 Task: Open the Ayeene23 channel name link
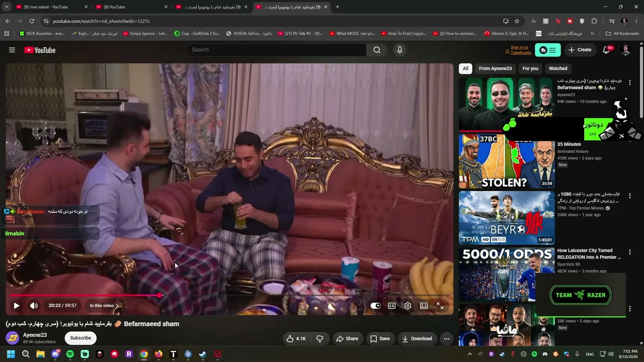pyautogui.click(x=35, y=335)
